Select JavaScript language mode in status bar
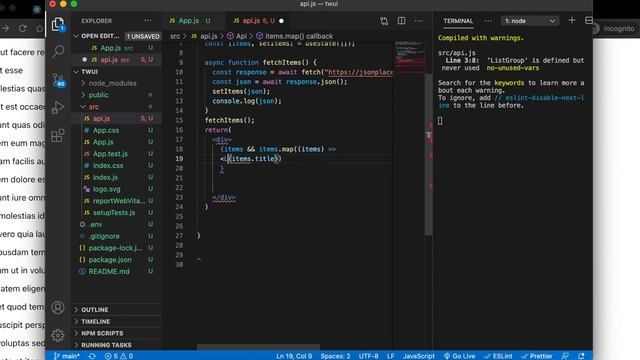This screenshot has width=640, height=360. pos(419,356)
